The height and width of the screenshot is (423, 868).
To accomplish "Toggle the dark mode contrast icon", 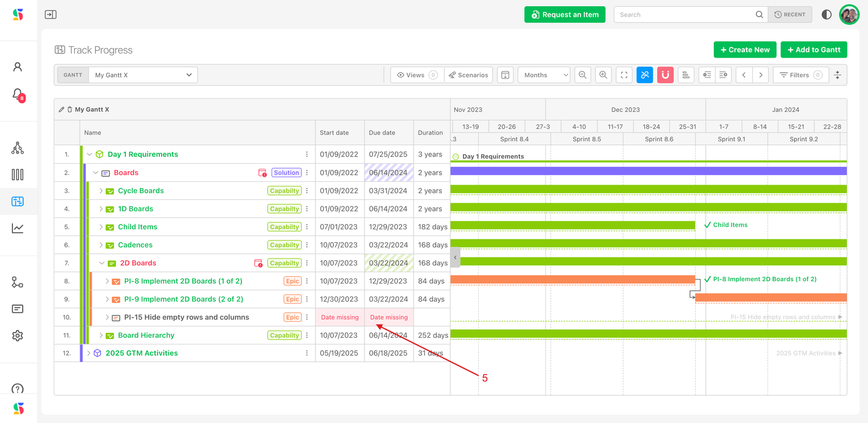I will tap(826, 15).
